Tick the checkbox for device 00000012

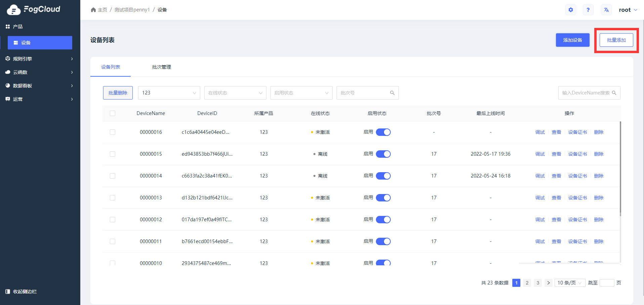coord(113,220)
